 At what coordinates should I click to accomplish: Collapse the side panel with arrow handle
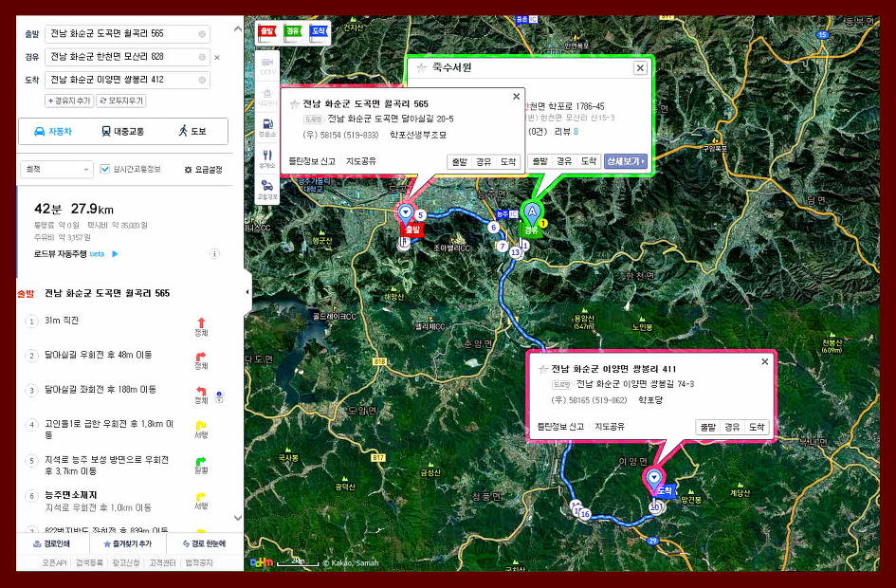click(247, 292)
